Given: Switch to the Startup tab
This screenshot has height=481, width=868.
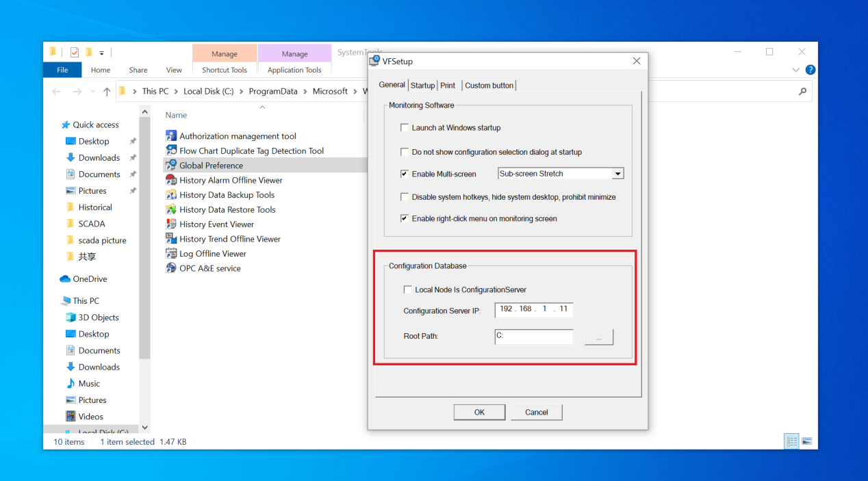Looking at the screenshot, I should tap(422, 86).
